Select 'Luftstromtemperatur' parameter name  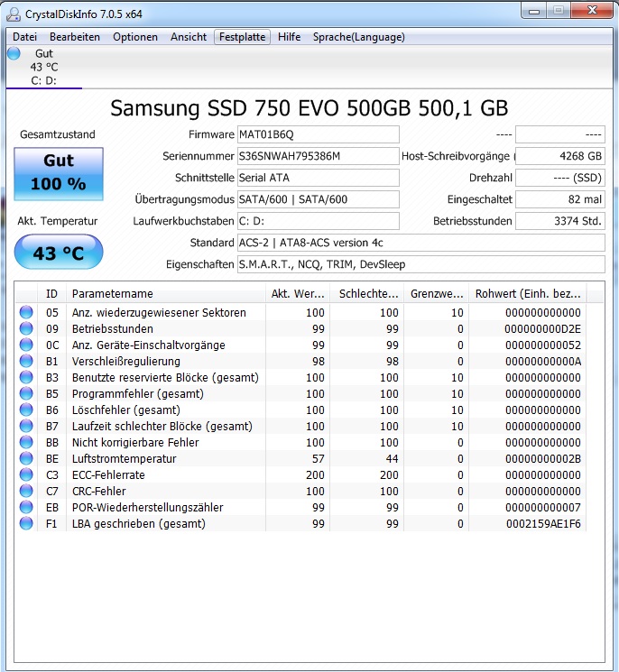(x=124, y=459)
